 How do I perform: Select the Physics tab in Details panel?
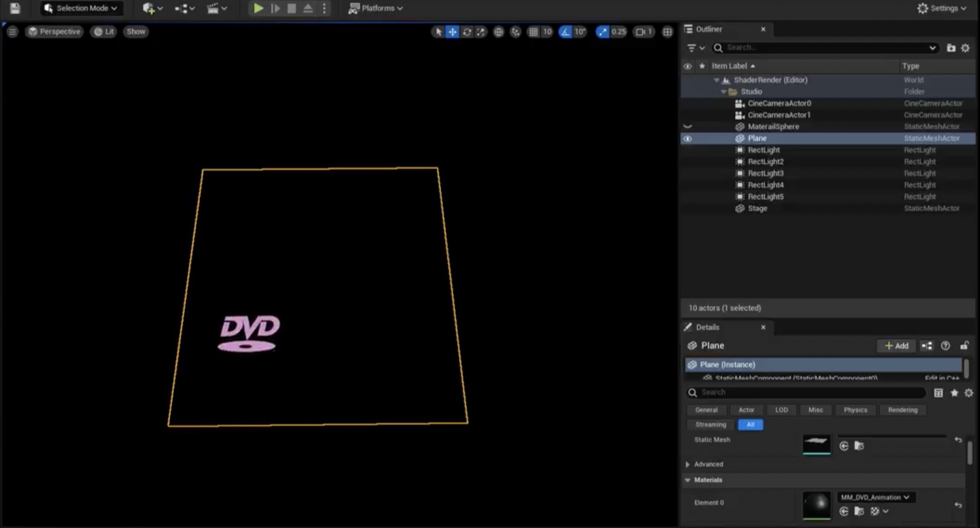[x=855, y=410]
